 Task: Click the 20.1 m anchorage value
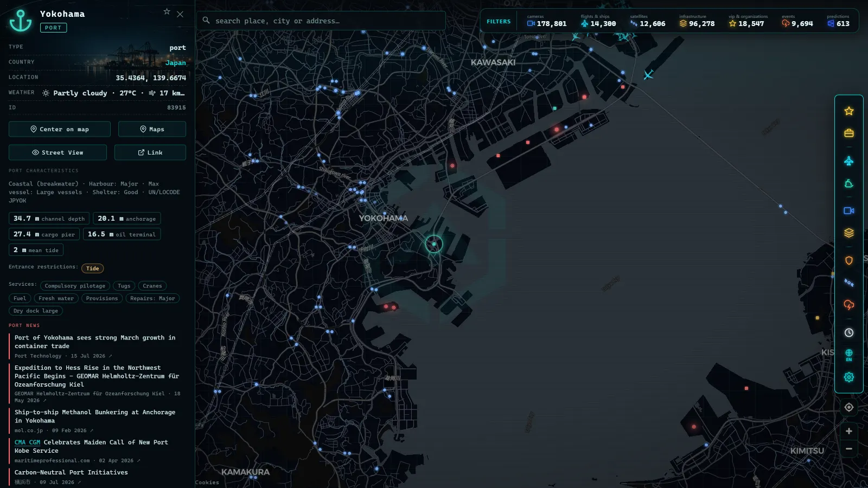(126, 219)
